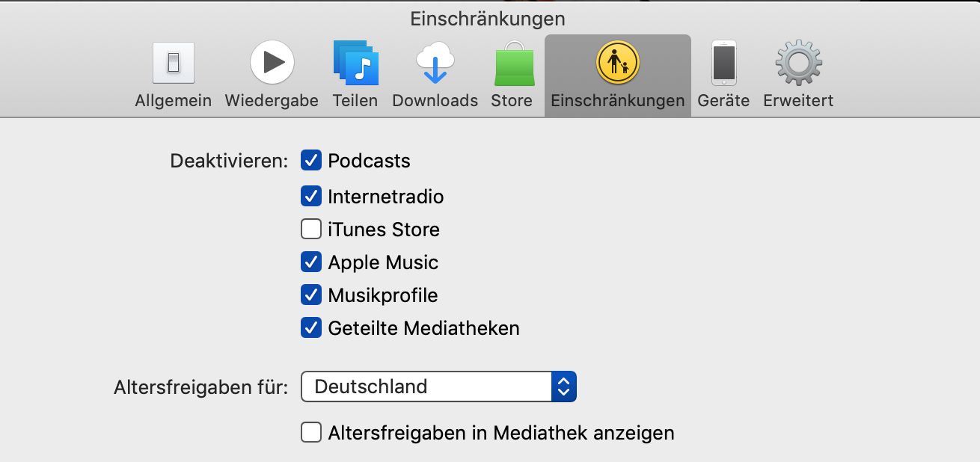Uncheck the Internetradio checkbox

pos(311,196)
